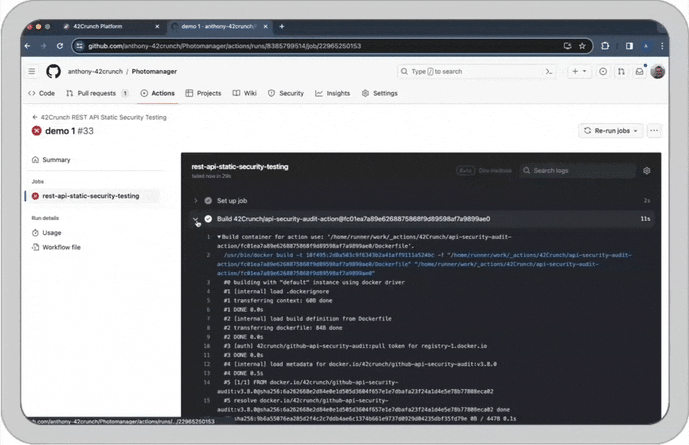This screenshot has width=689, height=445.
Task: Reload the current browser page
Action: point(60,46)
